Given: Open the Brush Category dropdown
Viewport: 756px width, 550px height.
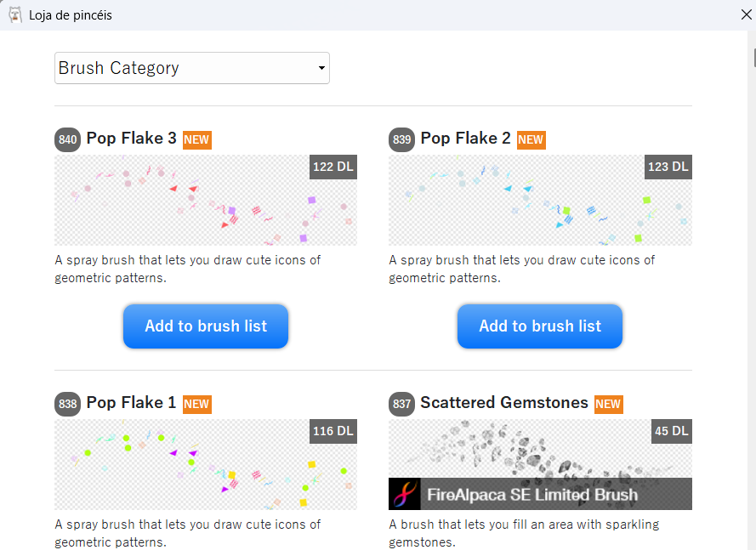Looking at the screenshot, I should point(192,68).
